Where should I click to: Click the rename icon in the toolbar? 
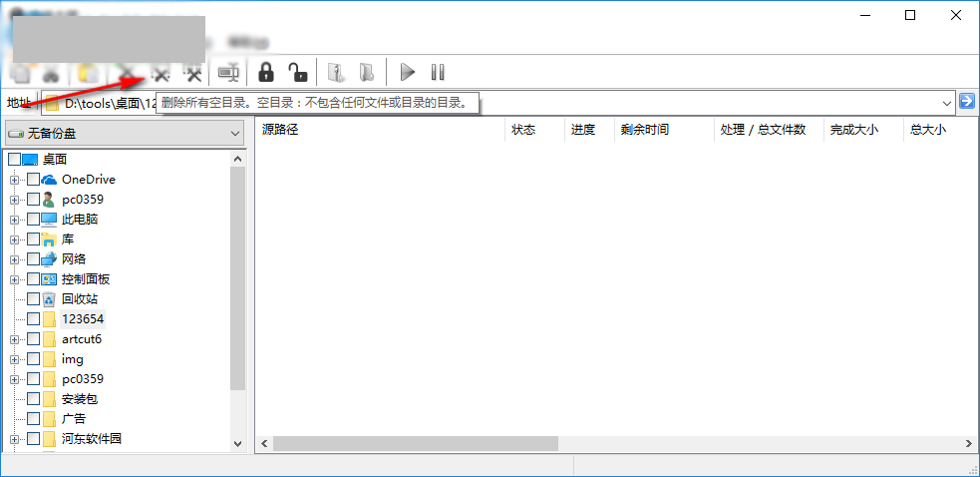click(x=228, y=73)
